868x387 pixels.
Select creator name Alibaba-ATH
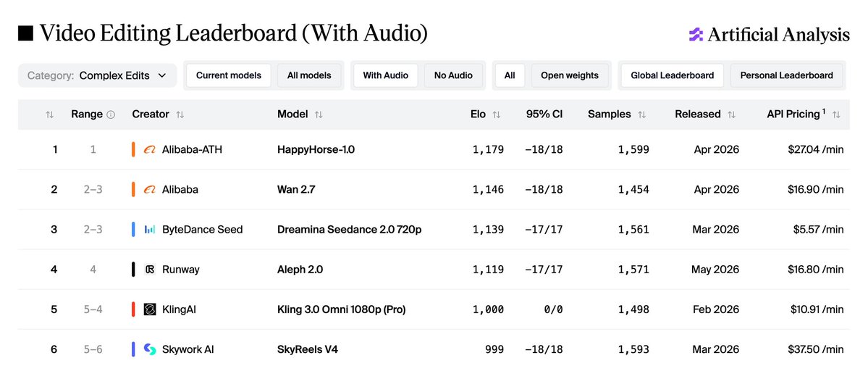[192, 150]
